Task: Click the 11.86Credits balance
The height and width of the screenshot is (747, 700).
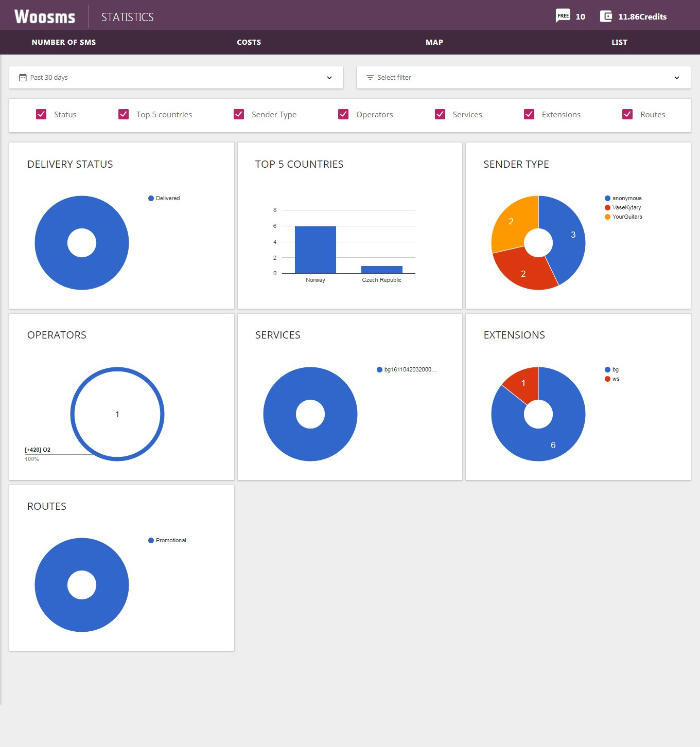Action: tap(642, 16)
